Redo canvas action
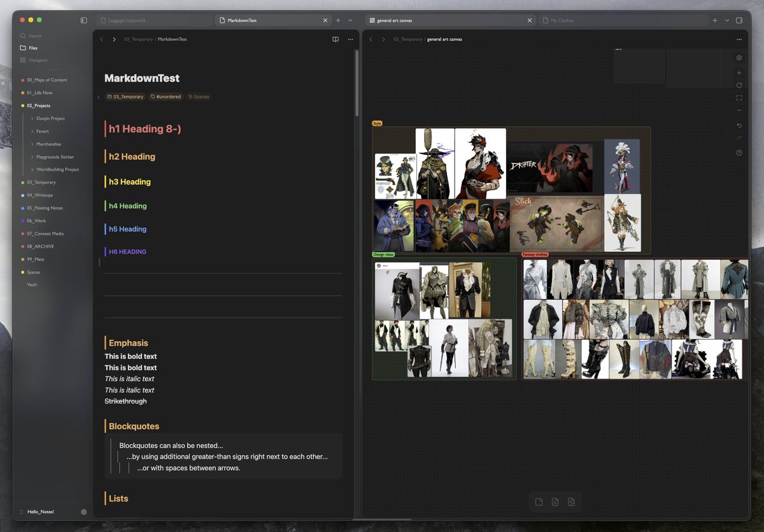 739,138
